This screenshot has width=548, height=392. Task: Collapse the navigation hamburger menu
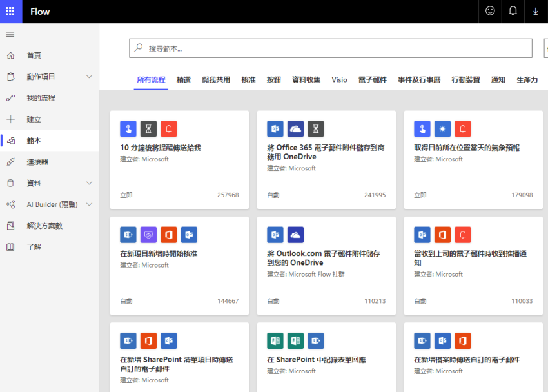(x=10, y=34)
